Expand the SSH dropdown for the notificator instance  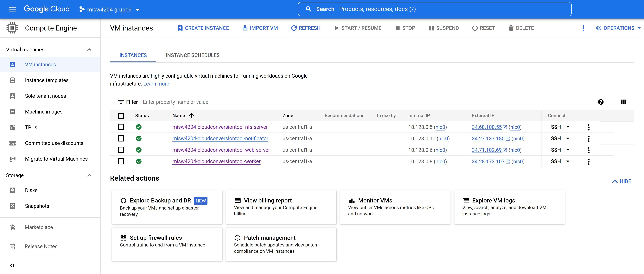tap(568, 138)
